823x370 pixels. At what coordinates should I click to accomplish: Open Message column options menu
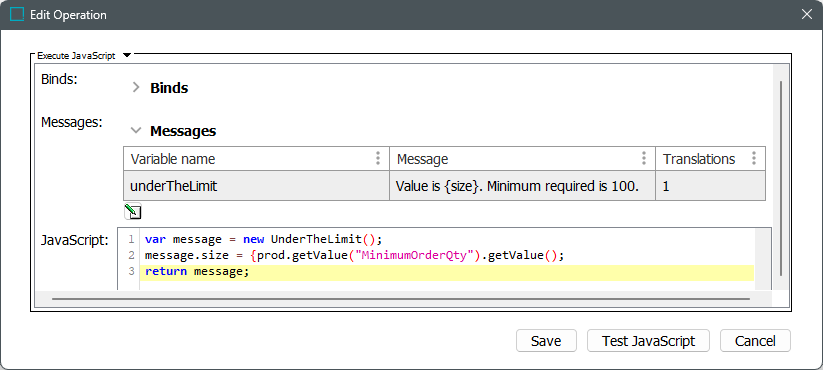click(x=643, y=158)
